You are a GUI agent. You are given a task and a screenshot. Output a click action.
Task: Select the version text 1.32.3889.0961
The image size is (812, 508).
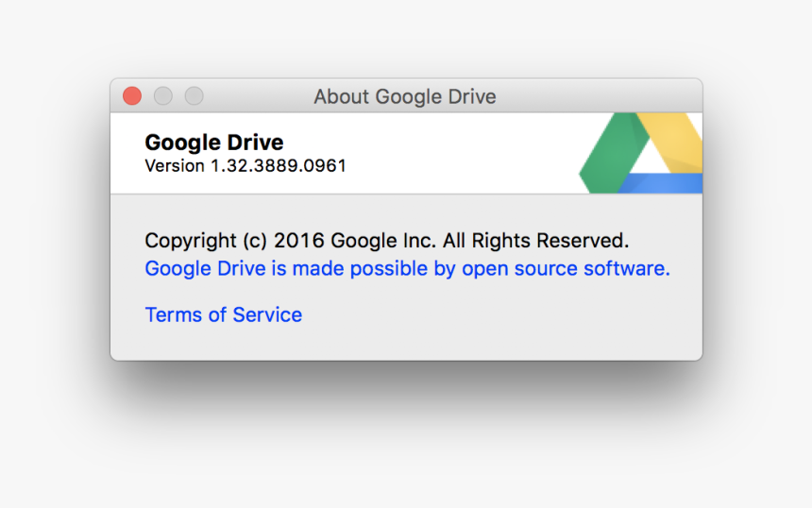pos(279,165)
